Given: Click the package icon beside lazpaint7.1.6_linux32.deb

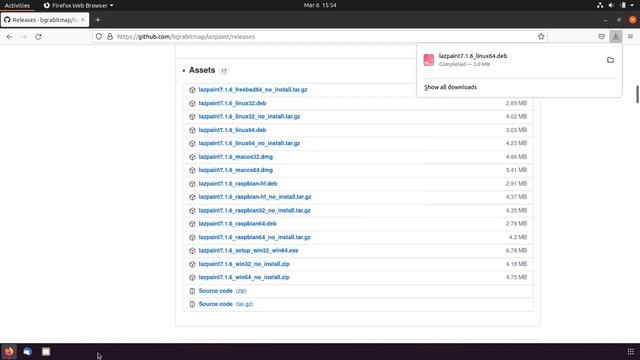Looking at the screenshot, I should pyautogui.click(x=192, y=103).
